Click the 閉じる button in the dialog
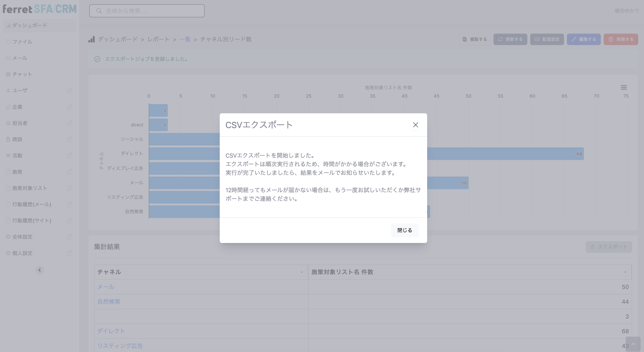This screenshot has width=644, height=352. [x=404, y=230]
